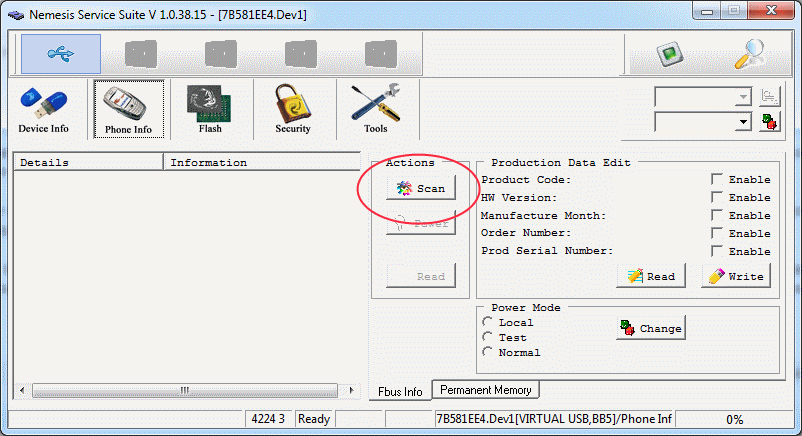This screenshot has height=436, width=802.
Task: Enable the HW Version checkbox
Action: tap(717, 197)
